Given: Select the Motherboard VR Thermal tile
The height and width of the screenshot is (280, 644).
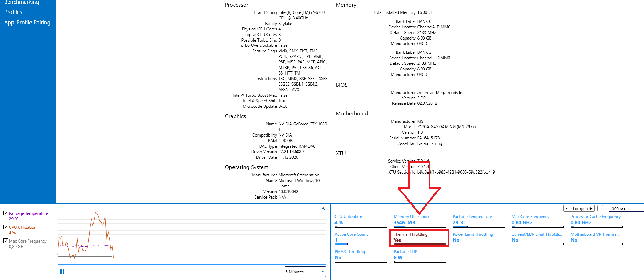Looking at the screenshot, I should pyautogui.click(x=596, y=238).
